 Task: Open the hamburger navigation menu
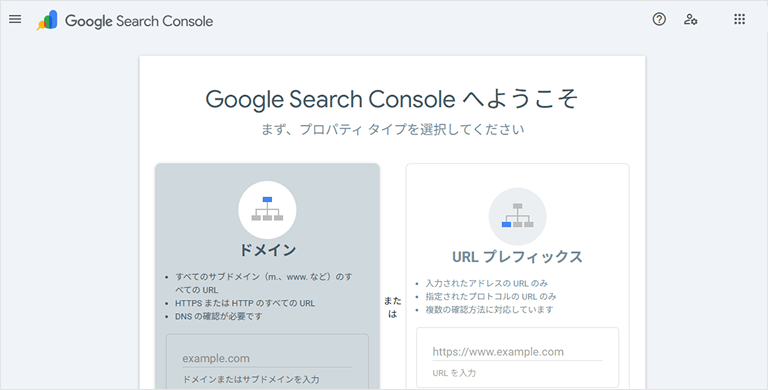click(15, 20)
